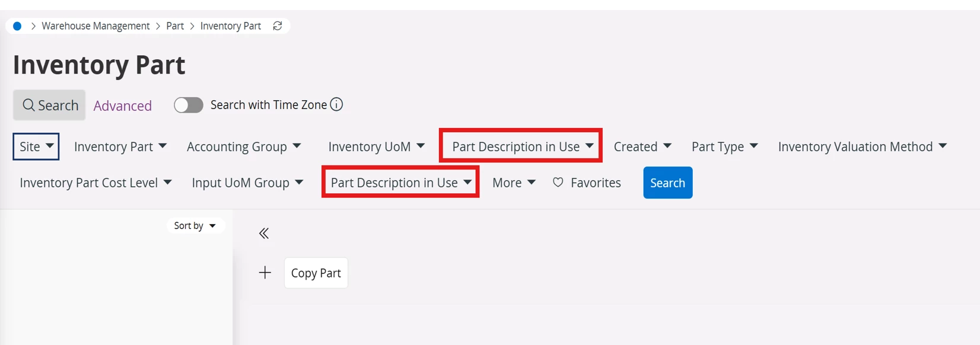Expand the Inventory UoM dropdown

click(x=377, y=146)
